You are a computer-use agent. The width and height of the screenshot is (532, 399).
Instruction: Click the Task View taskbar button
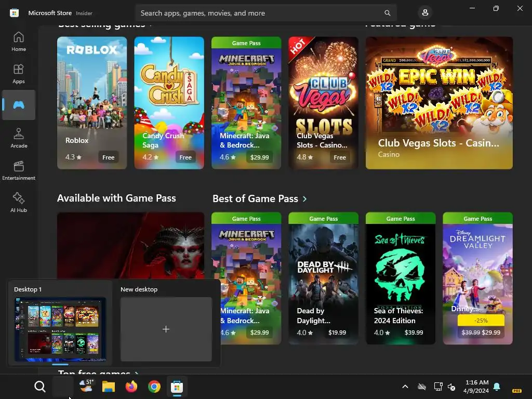pyautogui.click(x=62, y=387)
